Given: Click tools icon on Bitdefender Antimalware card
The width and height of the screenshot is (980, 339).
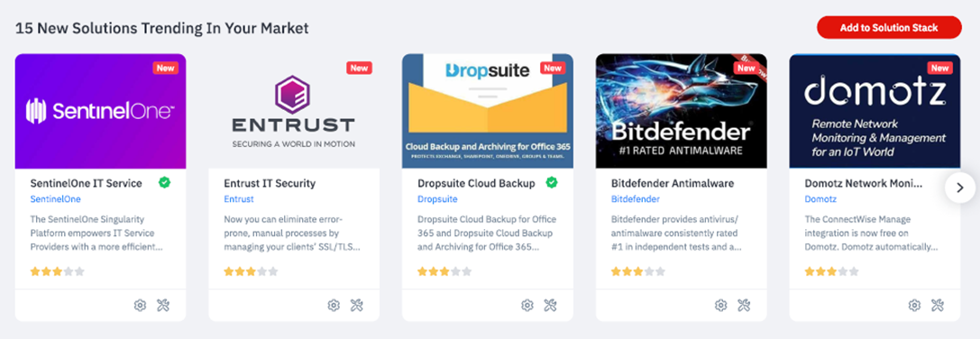Looking at the screenshot, I should 745,306.
